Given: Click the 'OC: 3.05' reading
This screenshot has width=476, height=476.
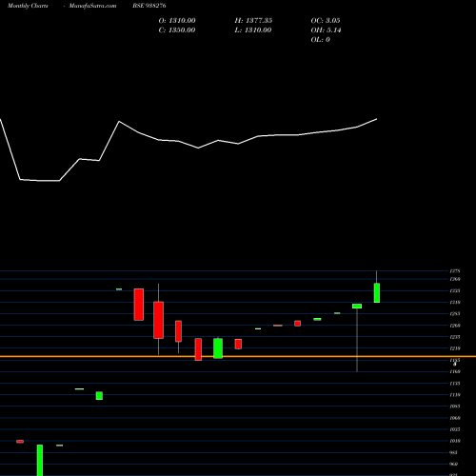Looking at the screenshot, I should click(x=326, y=21).
